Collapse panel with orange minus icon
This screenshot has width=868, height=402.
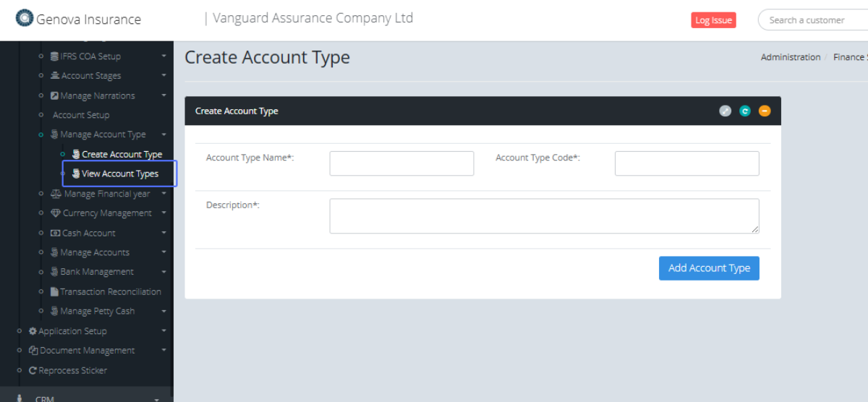765,111
